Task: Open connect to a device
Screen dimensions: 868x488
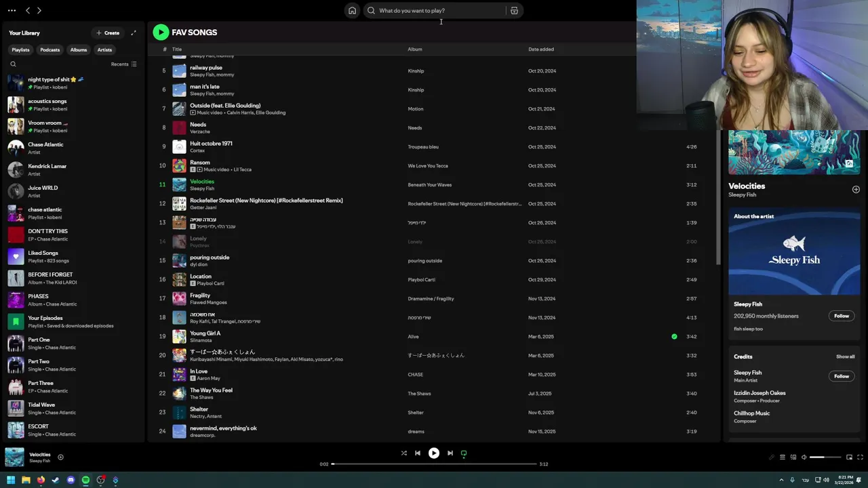Action: (x=793, y=457)
